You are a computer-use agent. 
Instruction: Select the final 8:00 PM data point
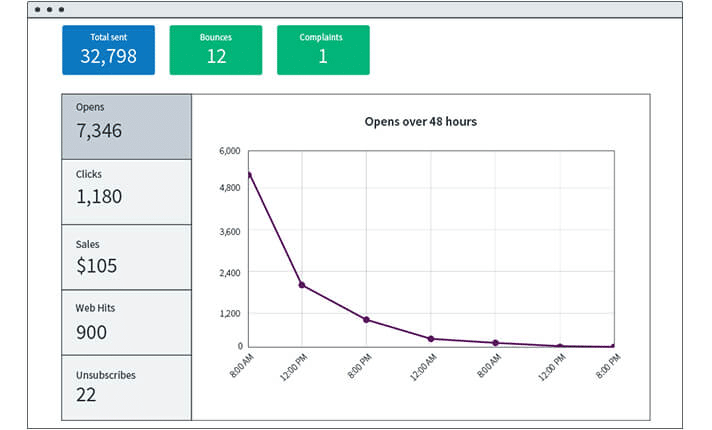pyautogui.click(x=613, y=347)
